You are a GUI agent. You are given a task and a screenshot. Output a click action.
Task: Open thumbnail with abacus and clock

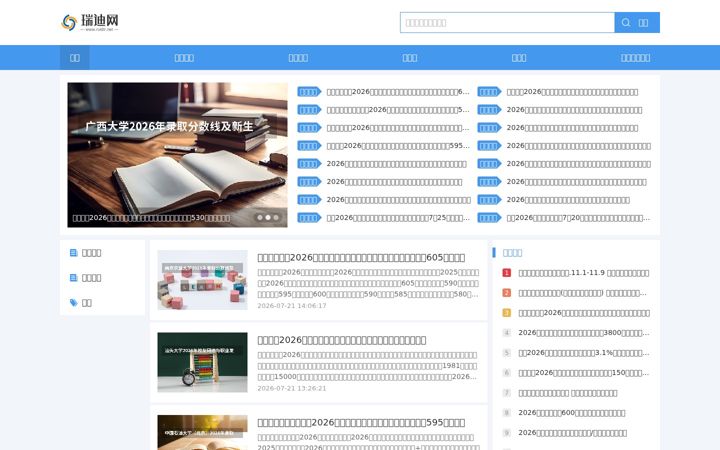[202, 362]
